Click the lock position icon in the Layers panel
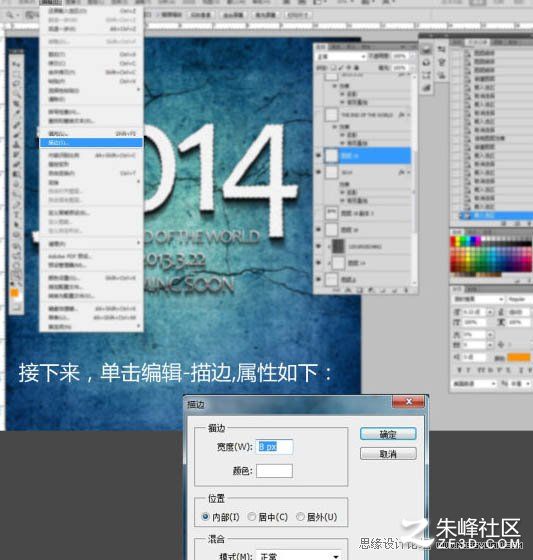This screenshot has height=560, width=533. (349, 68)
